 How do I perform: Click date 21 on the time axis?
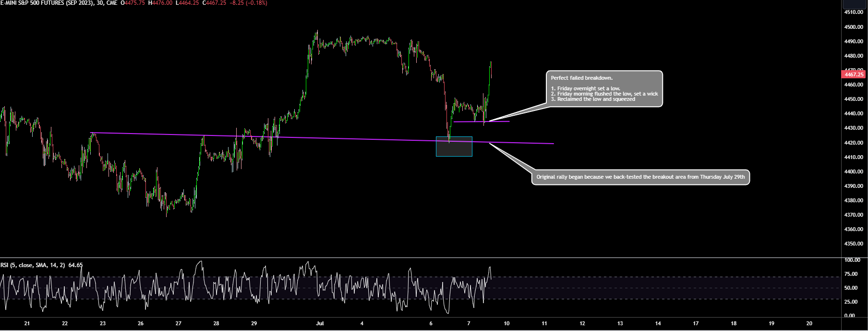(x=27, y=323)
